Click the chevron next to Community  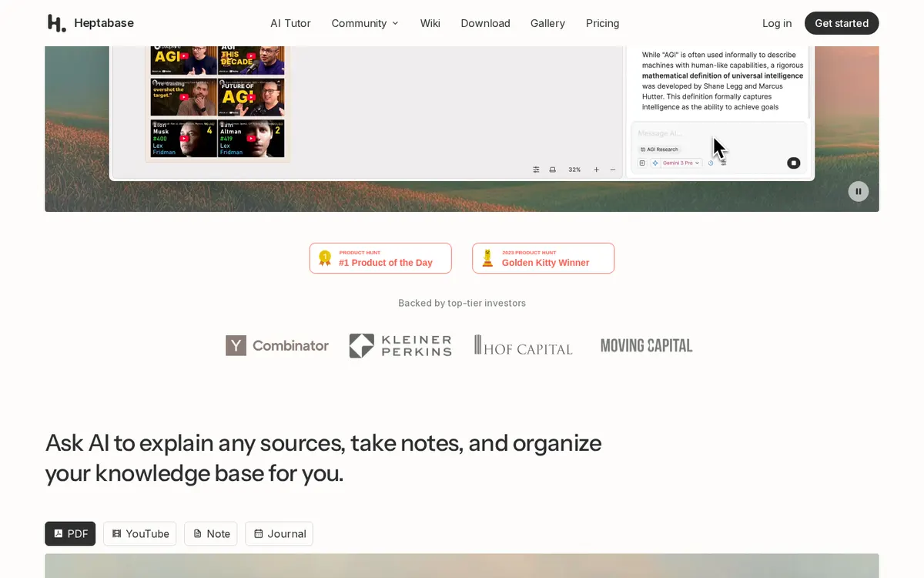point(395,23)
